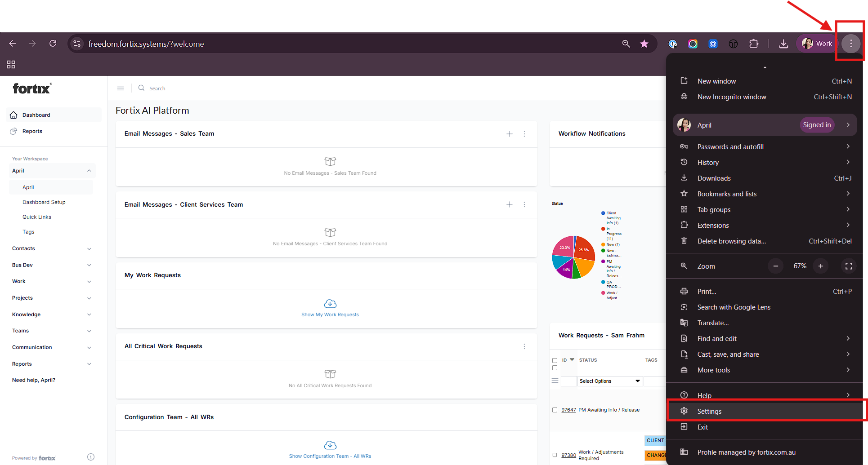Open the Select Options status dropdown
The height and width of the screenshot is (465, 868).
coord(609,381)
